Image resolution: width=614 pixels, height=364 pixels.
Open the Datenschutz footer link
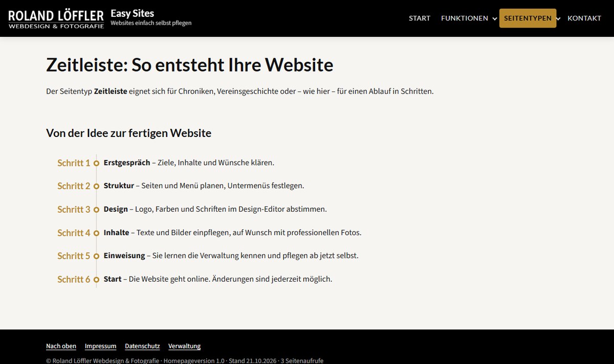pyautogui.click(x=142, y=346)
